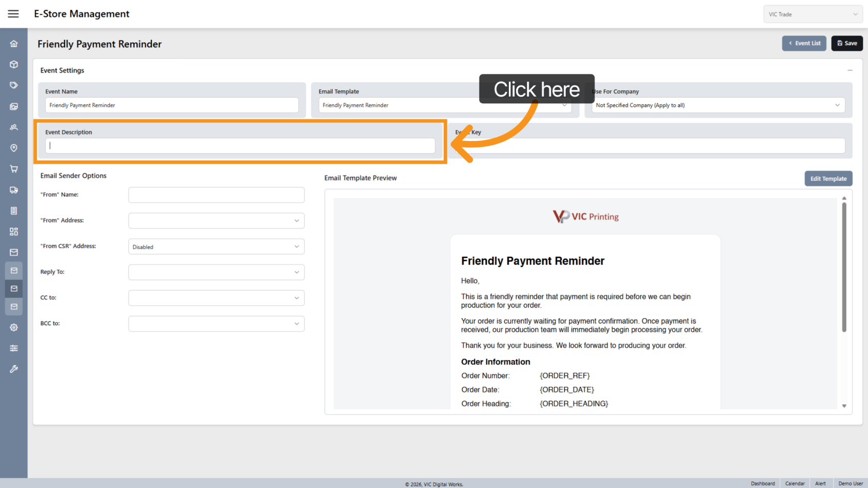The image size is (868, 488).
Task: Collapse the Event Settings panel
Action: click(849, 70)
